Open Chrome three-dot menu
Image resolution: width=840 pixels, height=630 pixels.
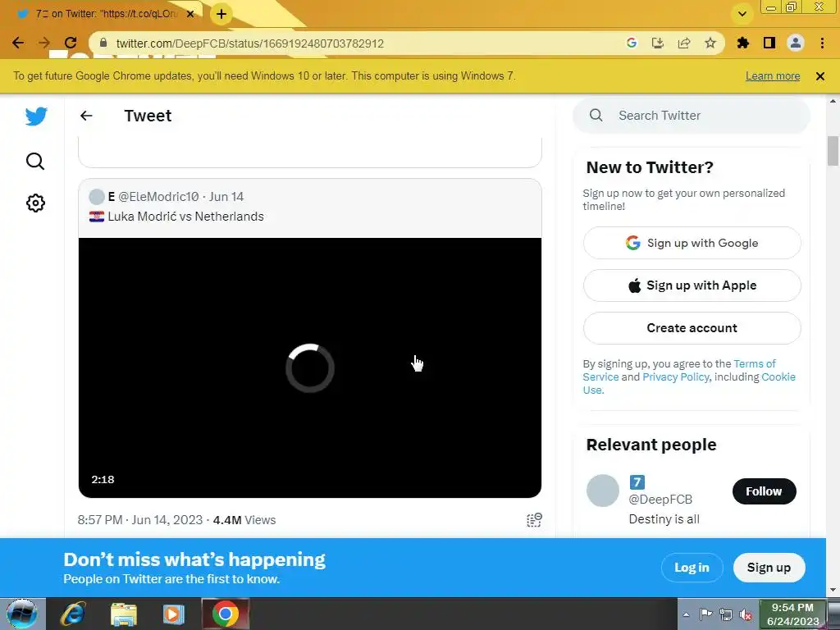[822, 43]
